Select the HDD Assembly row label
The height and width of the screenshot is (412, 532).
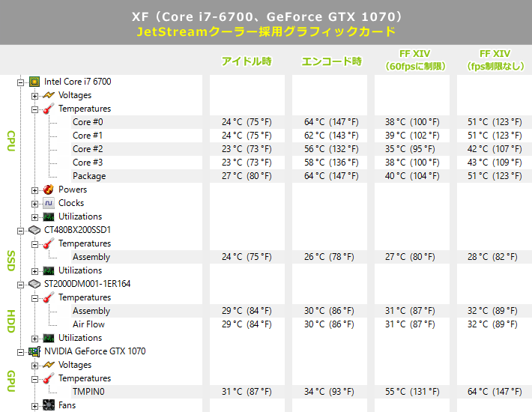click(x=91, y=311)
